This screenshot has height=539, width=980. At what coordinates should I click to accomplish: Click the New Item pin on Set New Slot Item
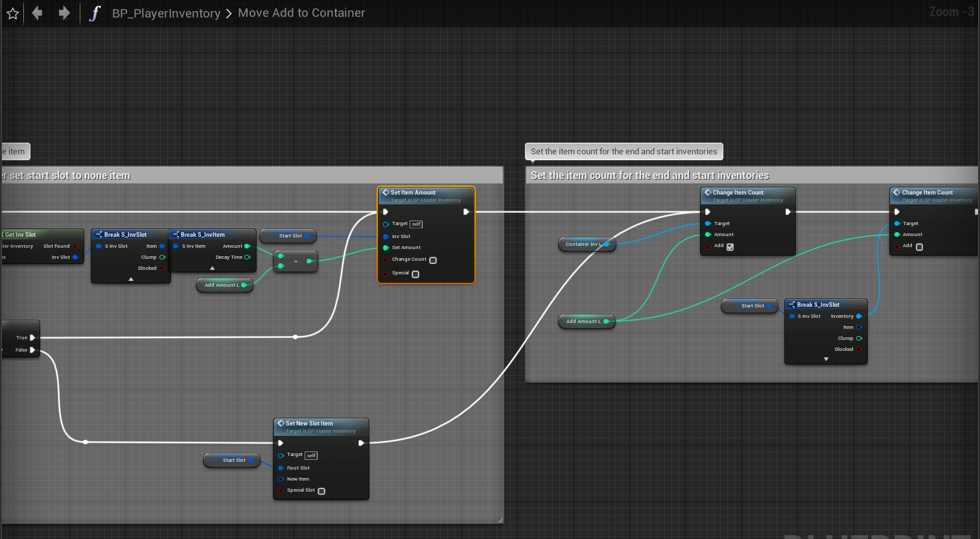tap(281, 479)
